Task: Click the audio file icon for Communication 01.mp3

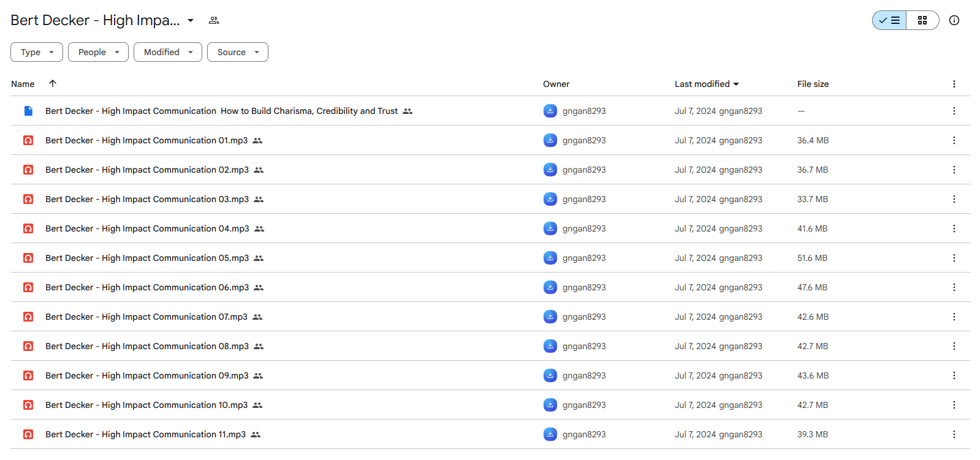Action: 28,140
